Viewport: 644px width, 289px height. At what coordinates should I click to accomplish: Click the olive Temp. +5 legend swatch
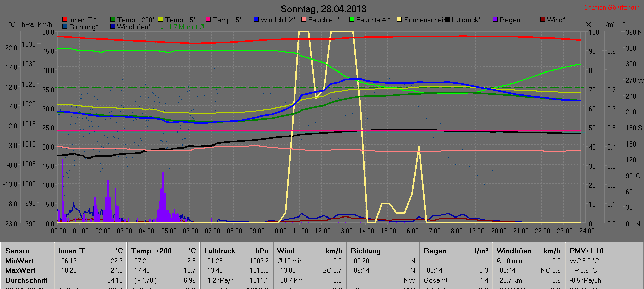[x=160, y=20]
